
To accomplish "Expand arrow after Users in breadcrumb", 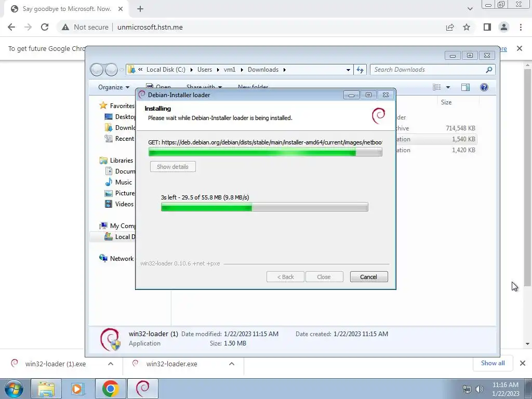I will pyautogui.click(x=218, y=70).
